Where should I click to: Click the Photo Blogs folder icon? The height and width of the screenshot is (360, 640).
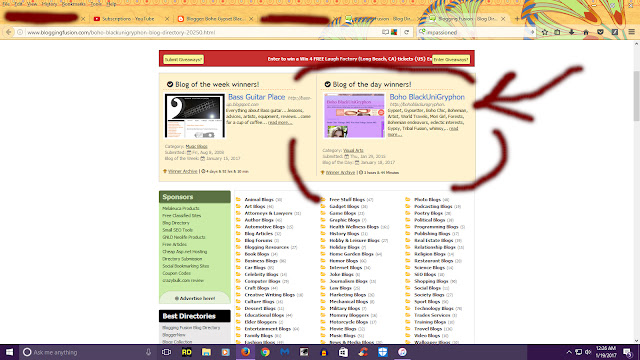(408, 200)
